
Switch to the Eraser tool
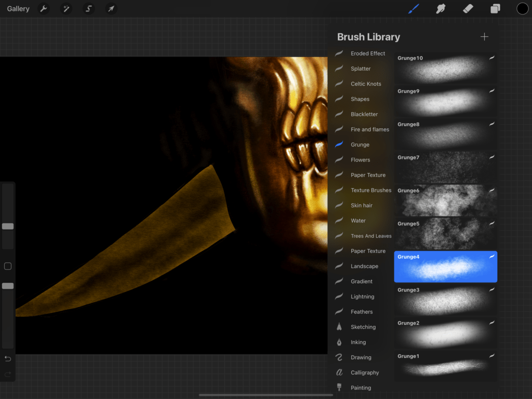[468, 9]
